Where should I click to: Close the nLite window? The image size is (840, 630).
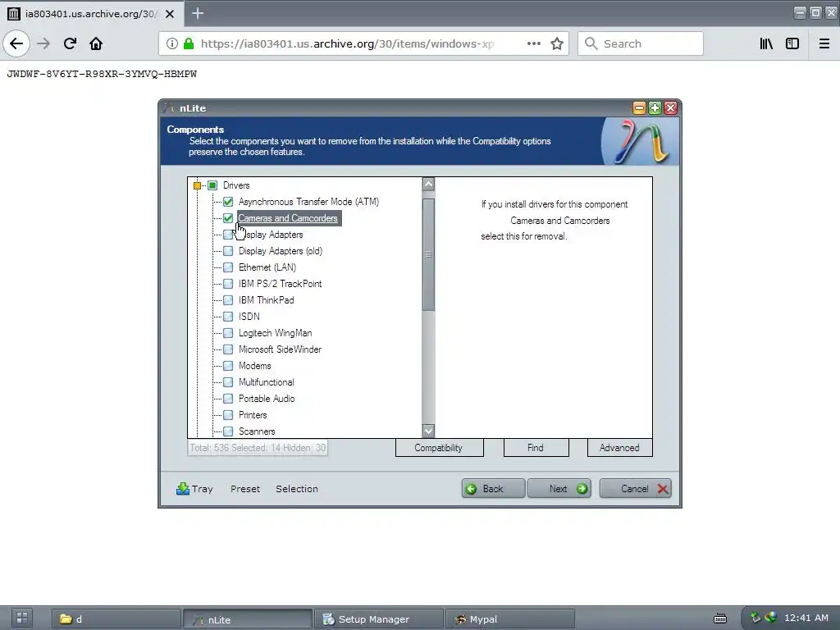pos(670,108)
